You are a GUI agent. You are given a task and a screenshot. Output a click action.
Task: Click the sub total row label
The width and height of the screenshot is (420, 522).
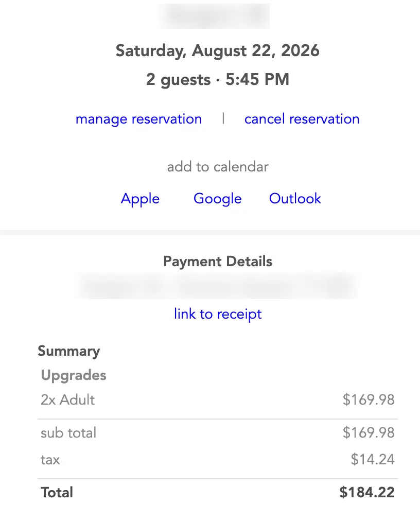point(68,433)
